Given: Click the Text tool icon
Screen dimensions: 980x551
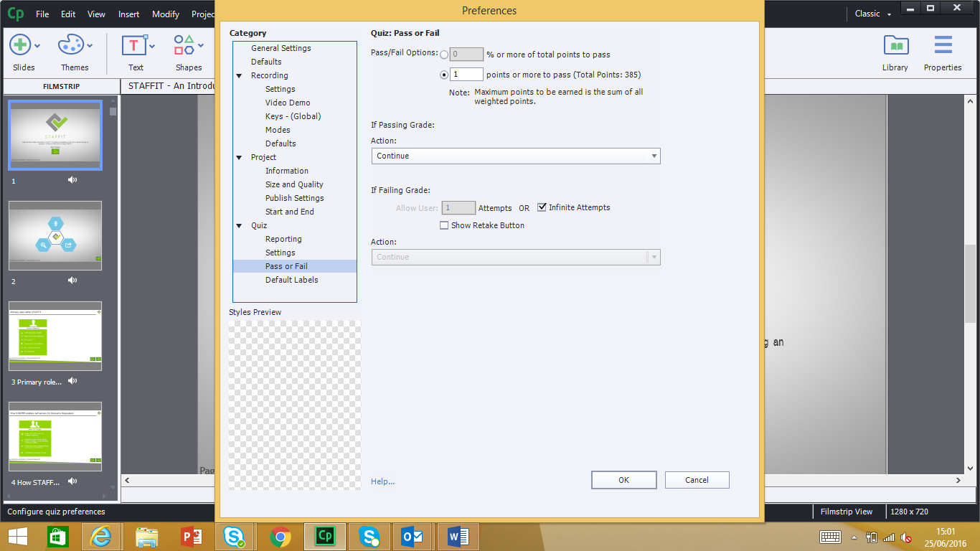Looking at the screenshot, I should [x=133, y=45].
